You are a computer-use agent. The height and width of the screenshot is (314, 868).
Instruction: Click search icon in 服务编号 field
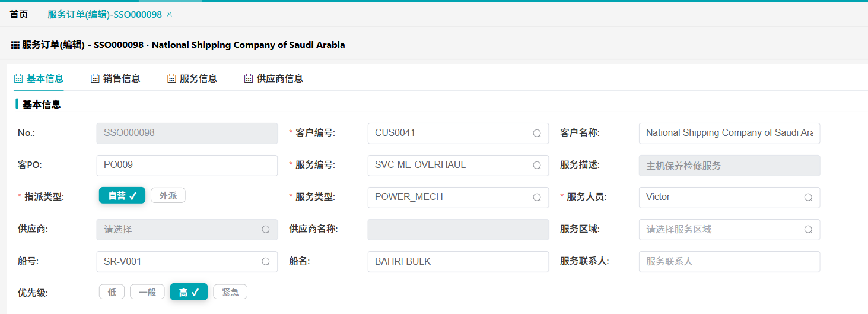tap(537, 166)
